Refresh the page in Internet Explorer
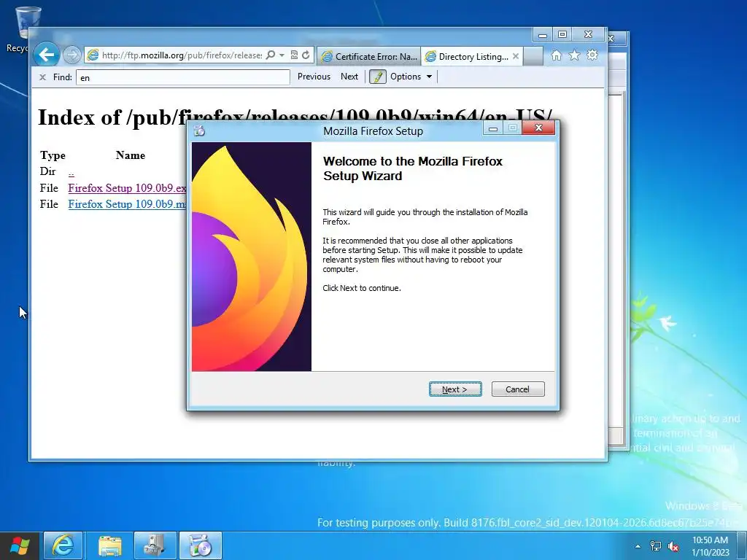Screen dimensions: 747x560 click(x=306, y=55)
